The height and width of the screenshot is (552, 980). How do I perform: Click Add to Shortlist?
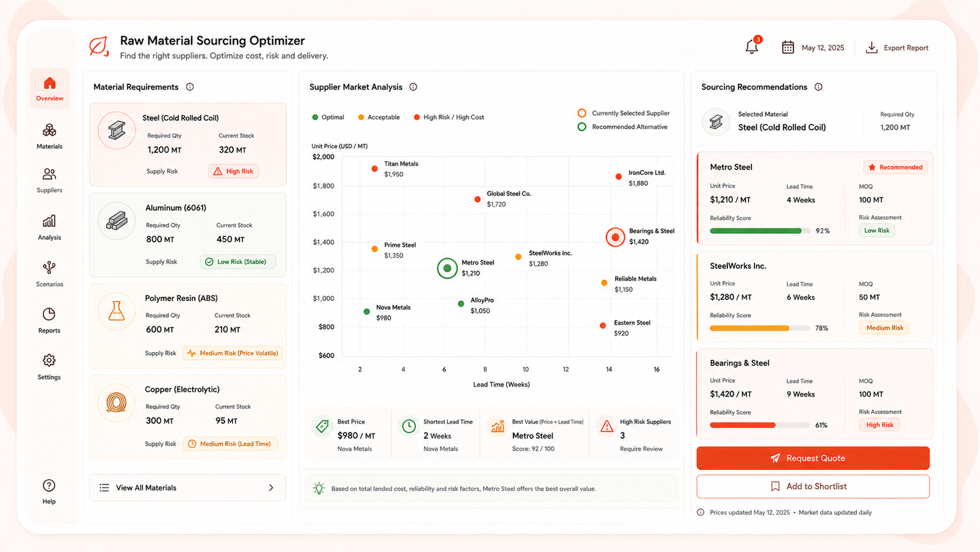coord(813,486)
